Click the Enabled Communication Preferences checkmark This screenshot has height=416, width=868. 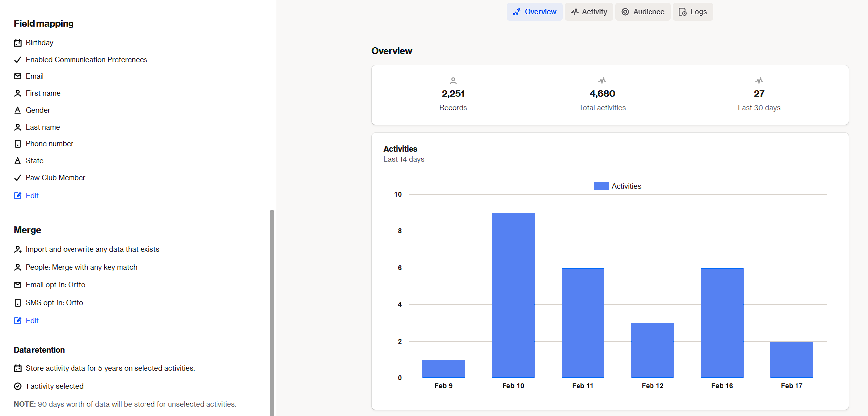click(18, 60)
